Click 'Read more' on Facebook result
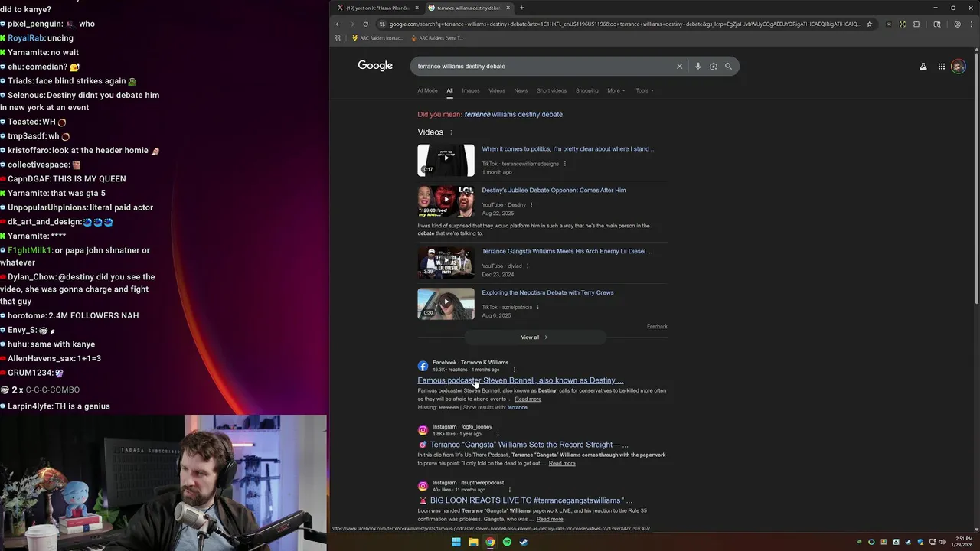The width and height of the screenshot is (980, 551). pyautogui.click(x=528, y=399)
